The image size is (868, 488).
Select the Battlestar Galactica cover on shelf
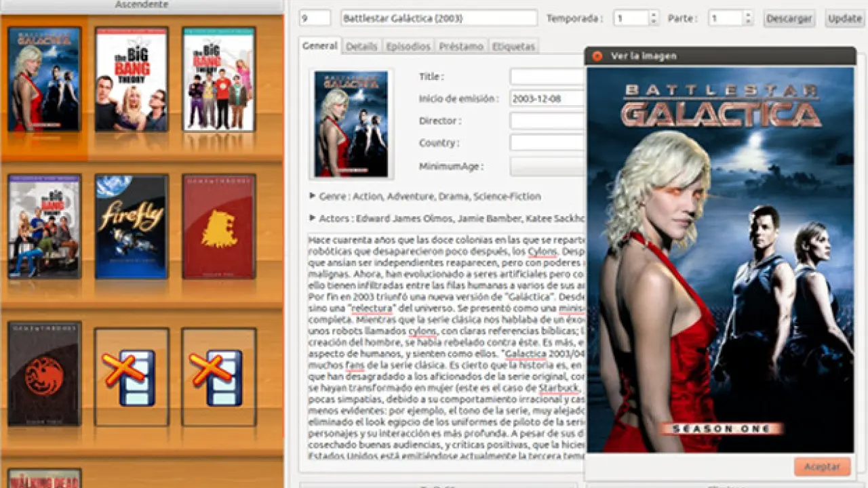[x=44, y=79]
